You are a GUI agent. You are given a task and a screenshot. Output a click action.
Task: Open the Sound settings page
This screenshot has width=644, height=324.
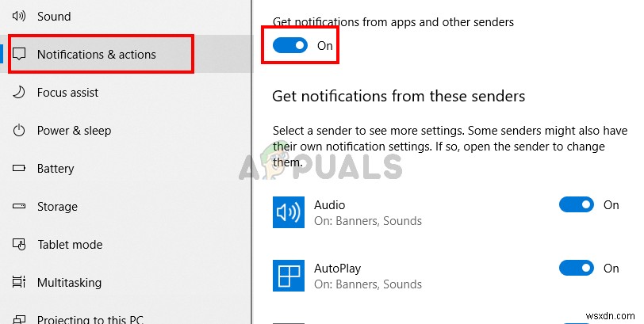point(54,17)
